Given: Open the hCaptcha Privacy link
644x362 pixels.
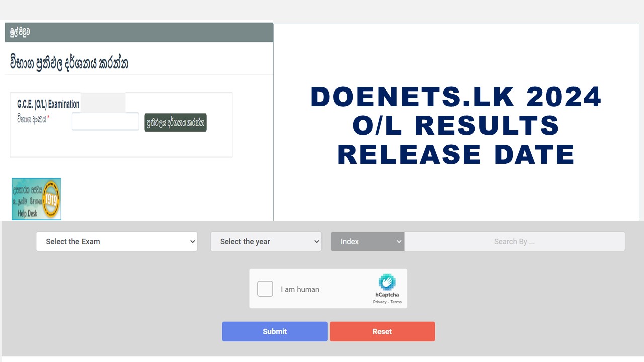Looking at the screenshot, I should [x=379, y=302].
